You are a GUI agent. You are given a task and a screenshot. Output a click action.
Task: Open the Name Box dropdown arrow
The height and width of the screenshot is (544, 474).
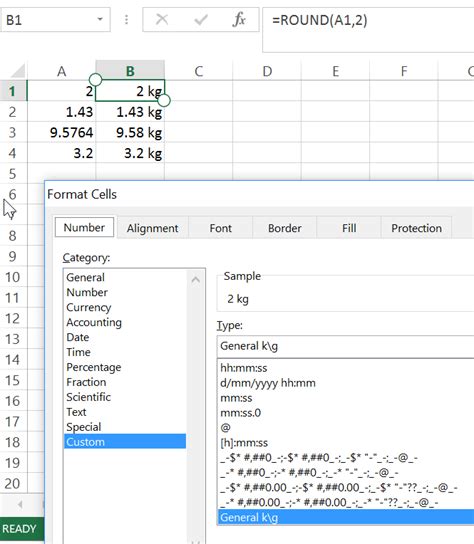coord(100,19)
